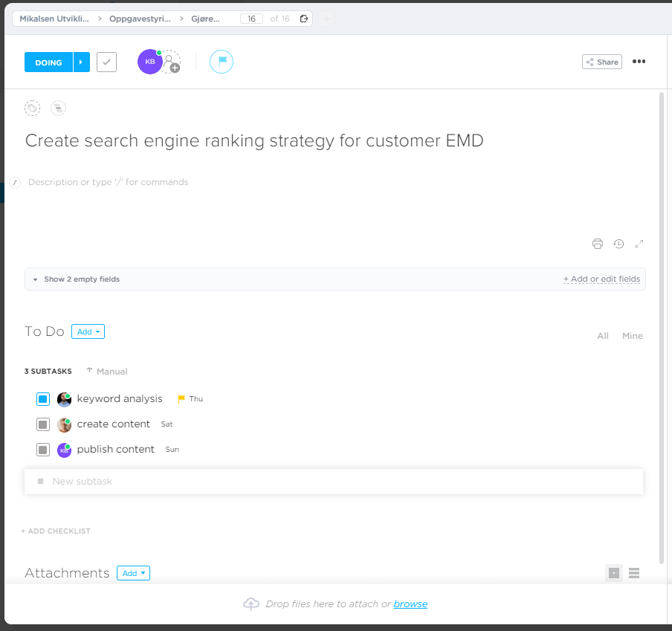Click the print task icon
The width and height of the screenshot is (672, 631).
(597, 244)
